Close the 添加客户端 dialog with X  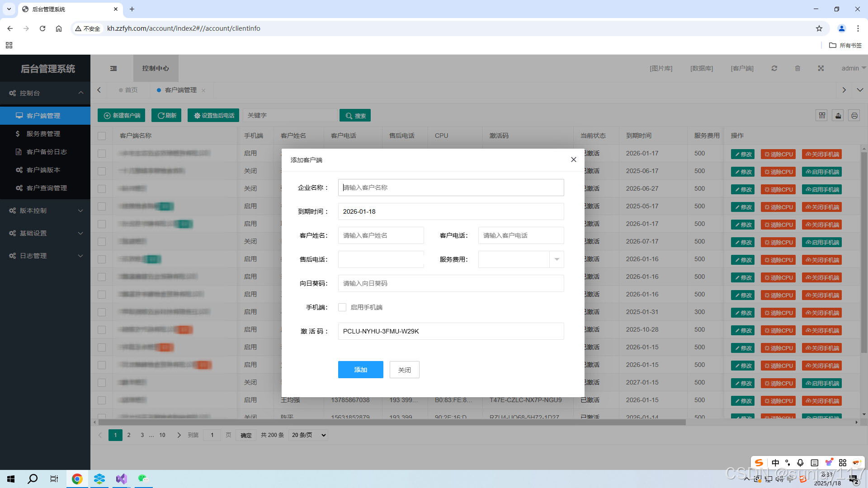tap(573, 160)
